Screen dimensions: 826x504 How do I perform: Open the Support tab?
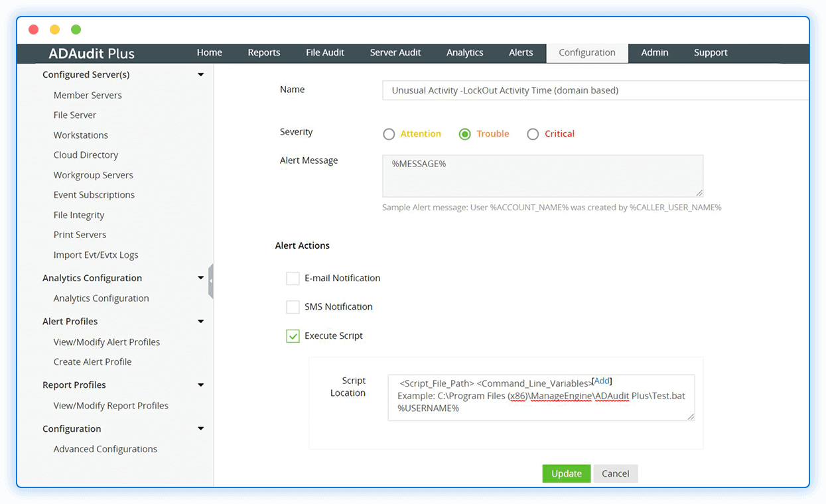click(x=711, y=52)
